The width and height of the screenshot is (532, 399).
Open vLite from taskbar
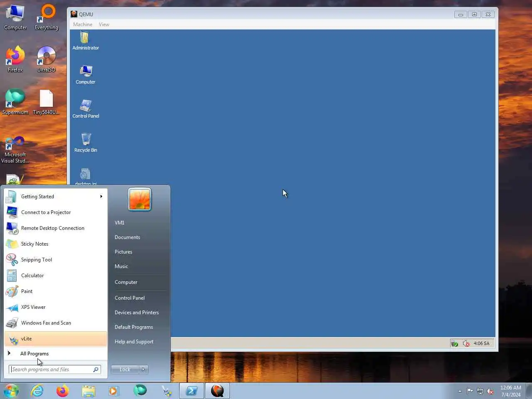click(x=166, y=391)
